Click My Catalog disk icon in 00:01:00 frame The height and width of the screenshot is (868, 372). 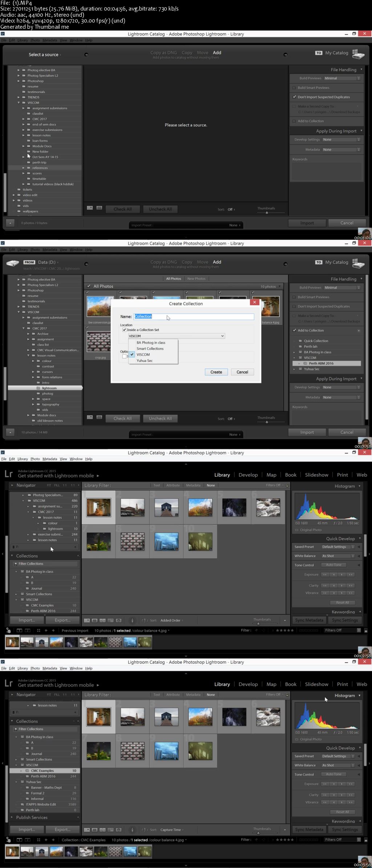[x=358, y=54]
